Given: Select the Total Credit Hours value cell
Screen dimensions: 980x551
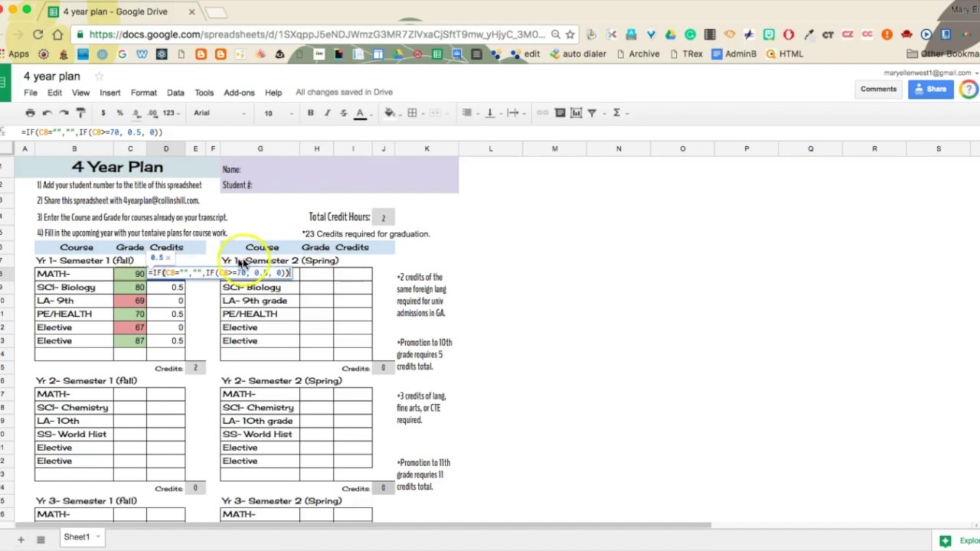Looking at the screenshot, I should tap(383, 218).
